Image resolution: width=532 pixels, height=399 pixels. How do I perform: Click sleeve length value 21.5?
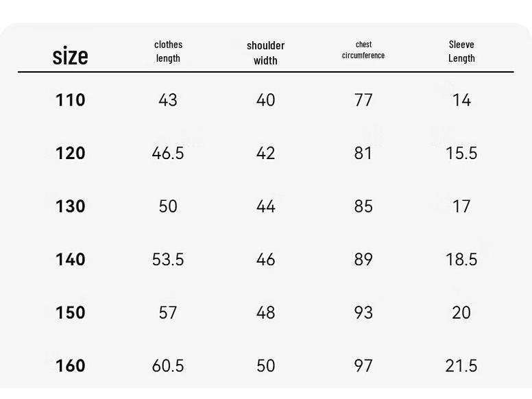coord(461,365)
